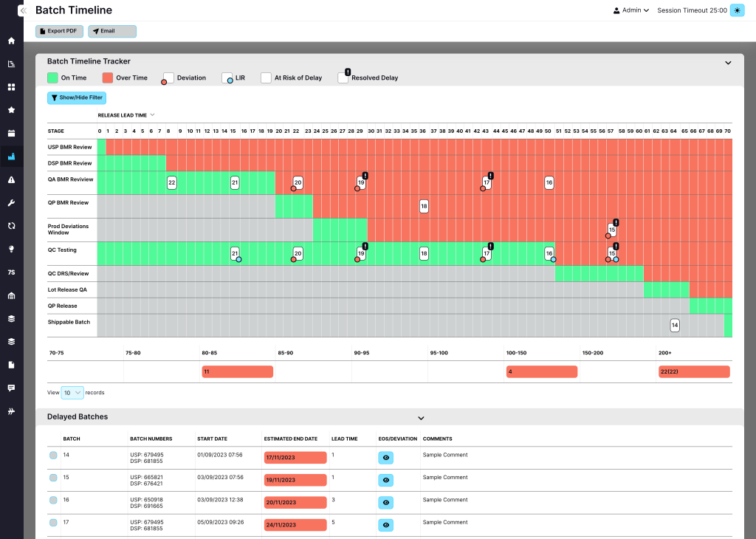The width and height of the screenshot is (756, 539).
Task: Open the circular arrows refresh sidebar icon
Action: [12, 226]
